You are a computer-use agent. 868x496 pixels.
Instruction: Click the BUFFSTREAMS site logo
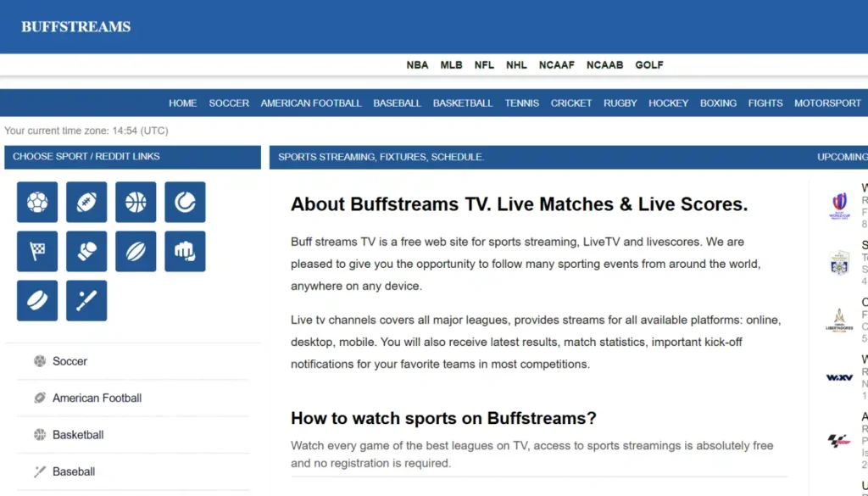coord(75,26)
